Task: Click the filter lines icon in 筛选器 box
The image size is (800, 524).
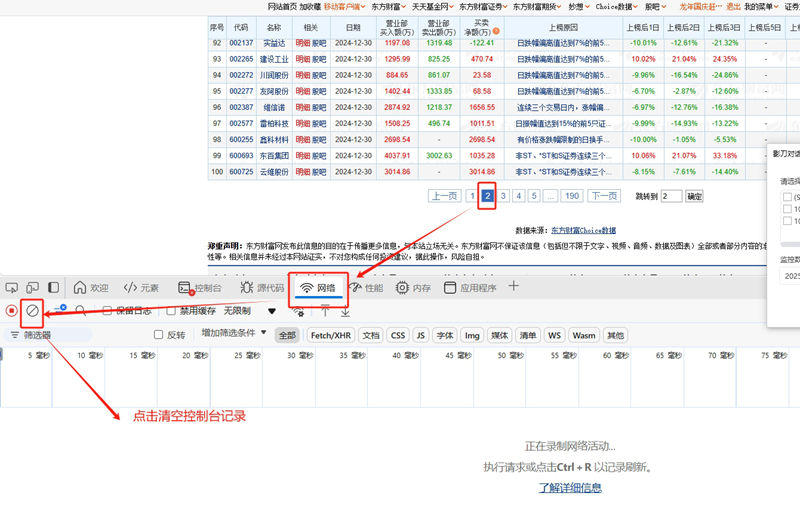Action: tap(15, 335)
